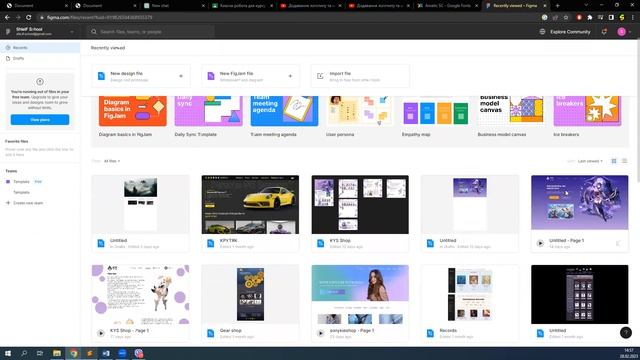Click the browser address bar
The image size is (640, 360).
(x=286, y=18)
